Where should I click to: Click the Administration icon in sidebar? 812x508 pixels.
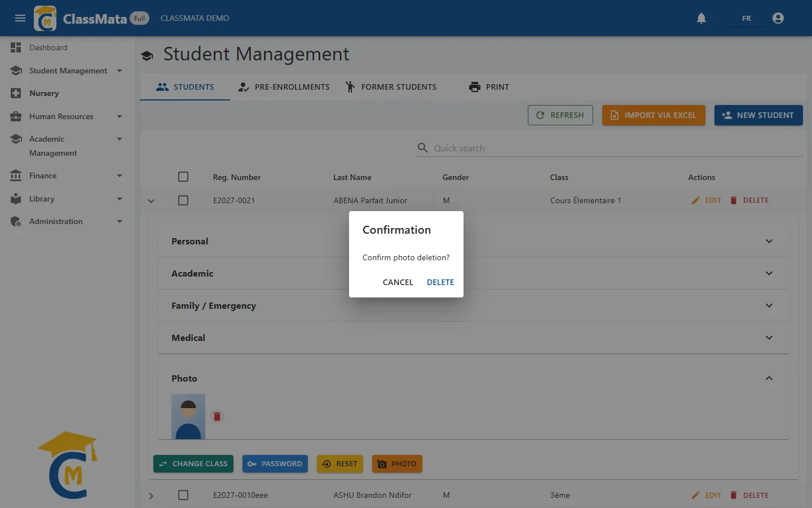[16, 221]
